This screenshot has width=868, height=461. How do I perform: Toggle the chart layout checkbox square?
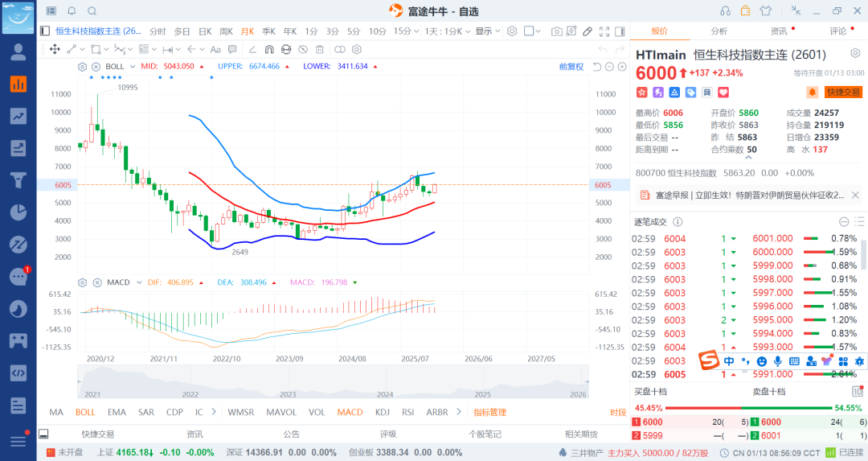click(x=529, y=31)
